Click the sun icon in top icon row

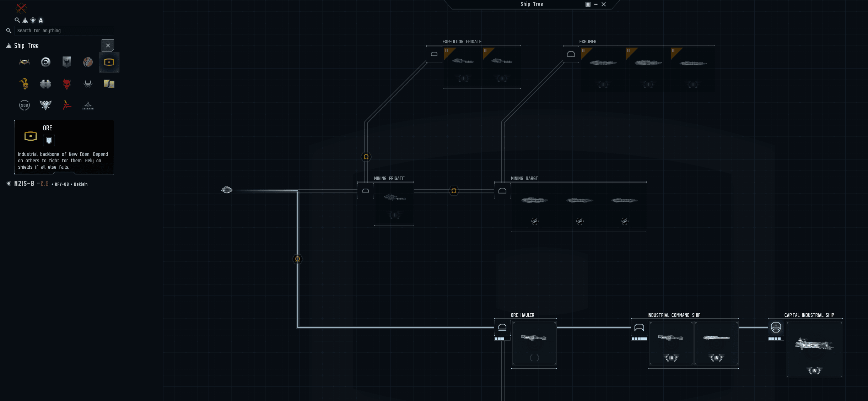[33, 20]
